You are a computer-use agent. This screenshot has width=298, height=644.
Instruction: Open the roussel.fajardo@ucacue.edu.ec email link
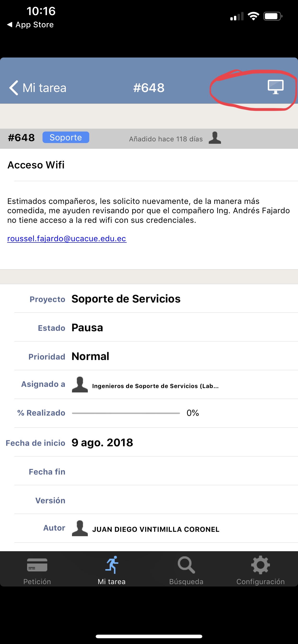67,238
